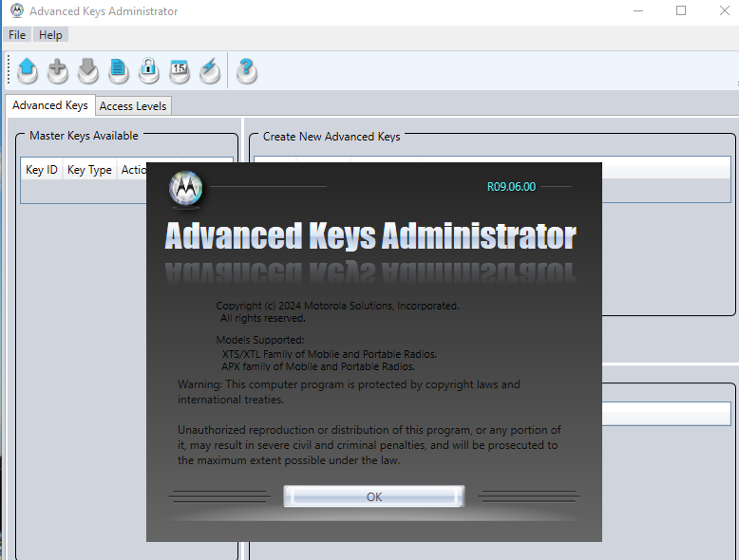Click the Copyright 2024 Motorola Solutions text
The width and height of the screenshot is (739, 560).
[337, 306]
